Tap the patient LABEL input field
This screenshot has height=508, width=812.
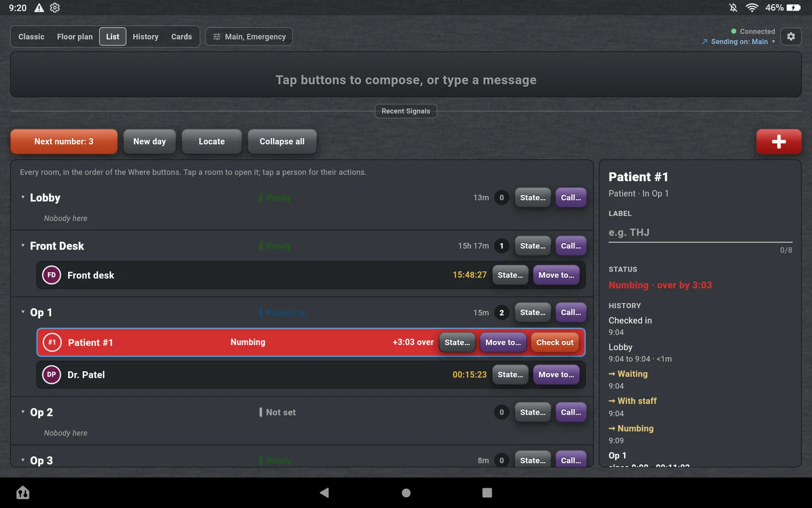tap(700, 233)
